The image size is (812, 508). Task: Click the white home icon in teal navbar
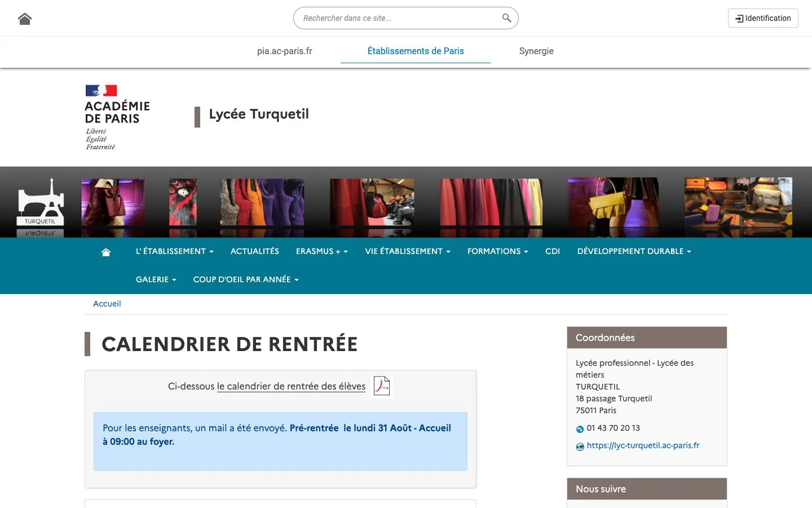106,252
